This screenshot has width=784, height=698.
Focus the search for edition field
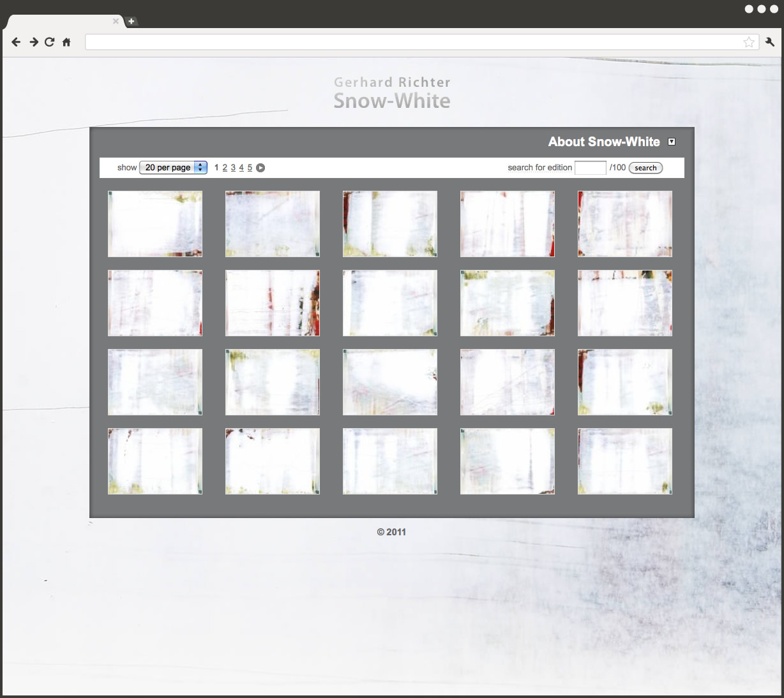(590, 168)
